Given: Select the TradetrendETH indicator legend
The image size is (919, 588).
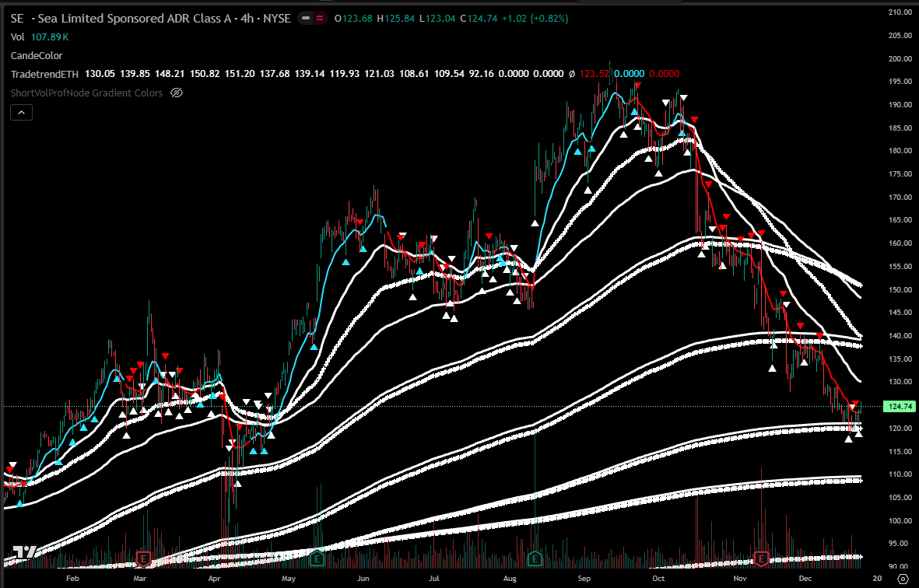Looking at the screenshot, I should (x=44, y=74).
